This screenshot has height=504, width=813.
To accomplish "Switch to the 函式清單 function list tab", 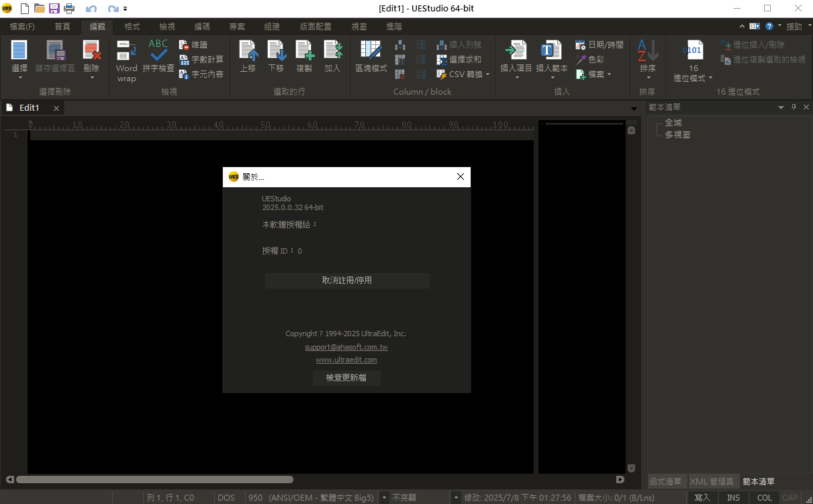I will point(666,481).
